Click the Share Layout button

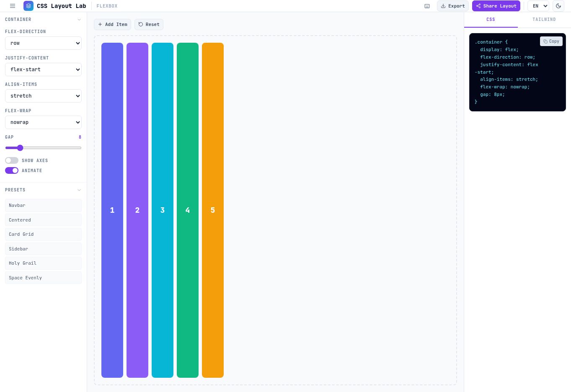(x=496, y=6)
